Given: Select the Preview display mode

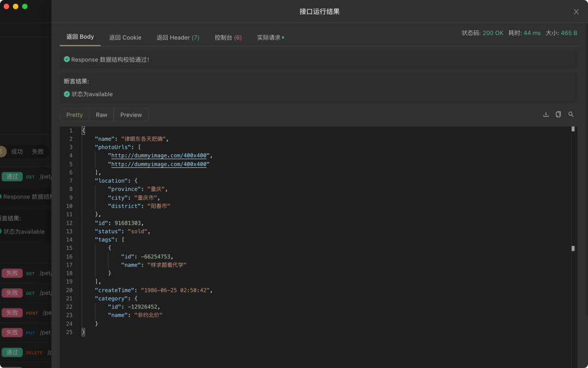Looking at the screenshot, I should (x=131, y=115).
